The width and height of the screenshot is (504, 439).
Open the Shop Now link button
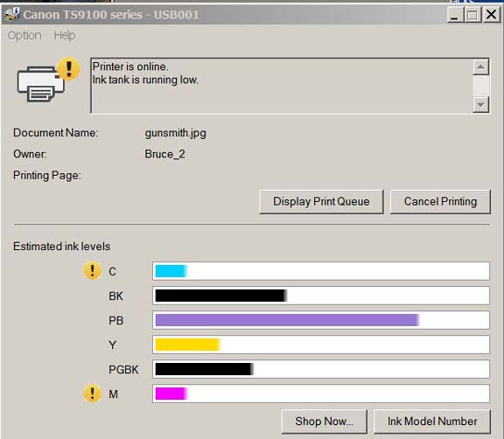tap(324, 422)
